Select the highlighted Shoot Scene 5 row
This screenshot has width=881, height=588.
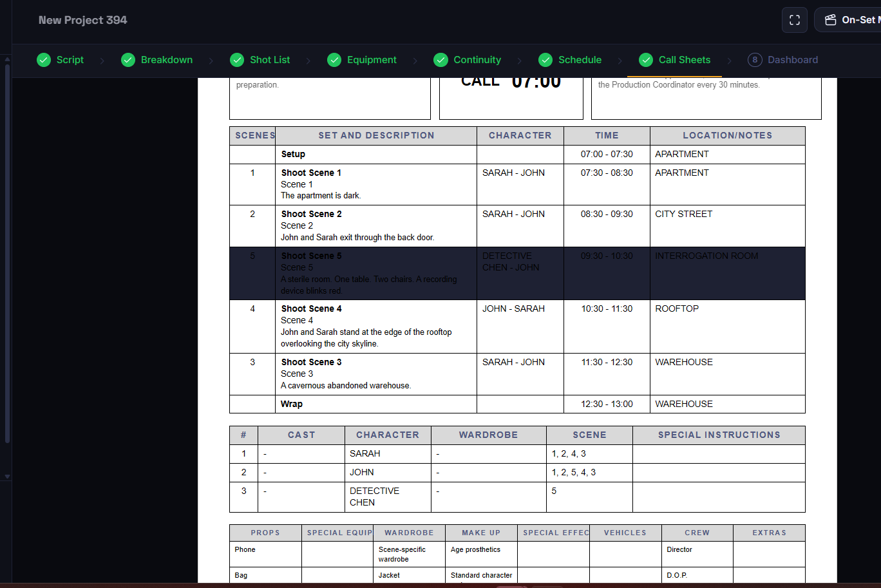coord(516,273)
